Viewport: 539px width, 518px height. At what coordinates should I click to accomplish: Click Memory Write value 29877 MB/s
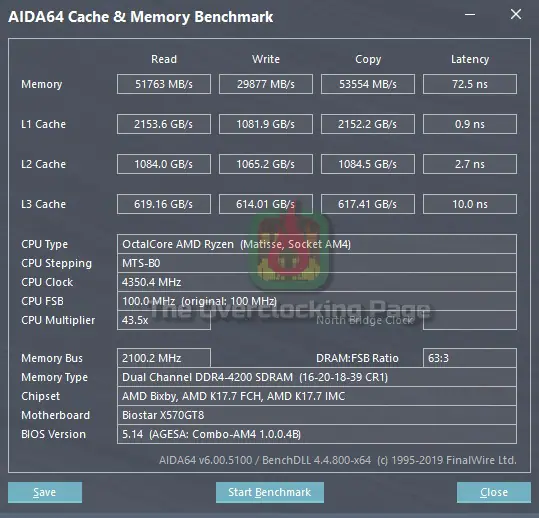(266, 84)
